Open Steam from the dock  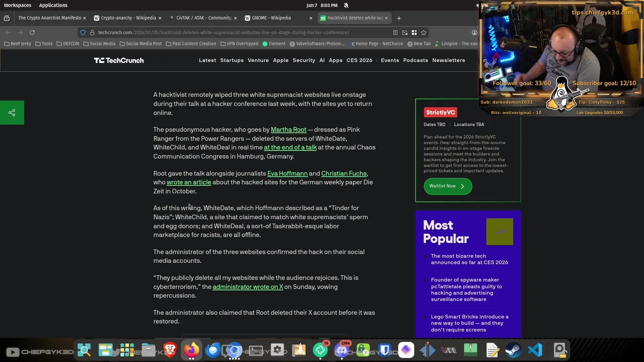[x=514, y=350]
